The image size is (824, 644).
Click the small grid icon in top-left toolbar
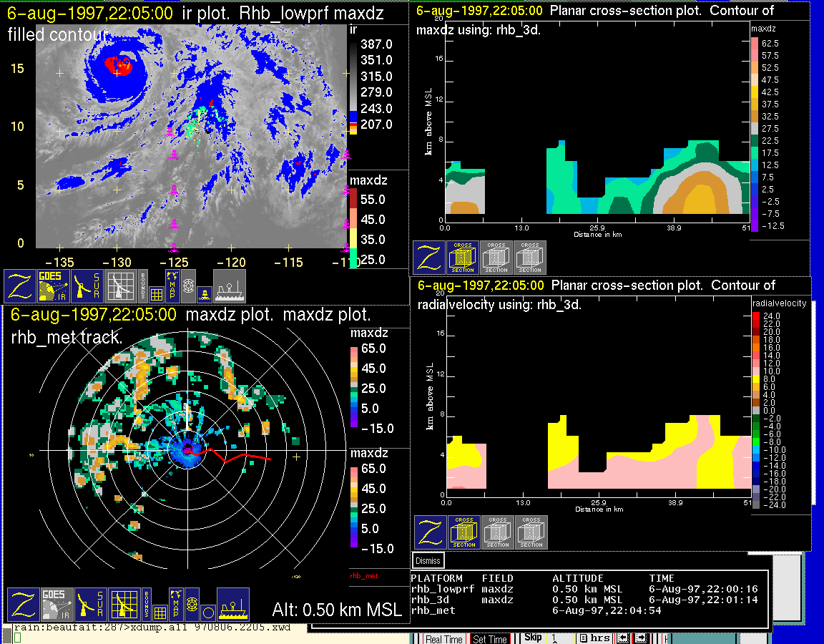(157, 293)
